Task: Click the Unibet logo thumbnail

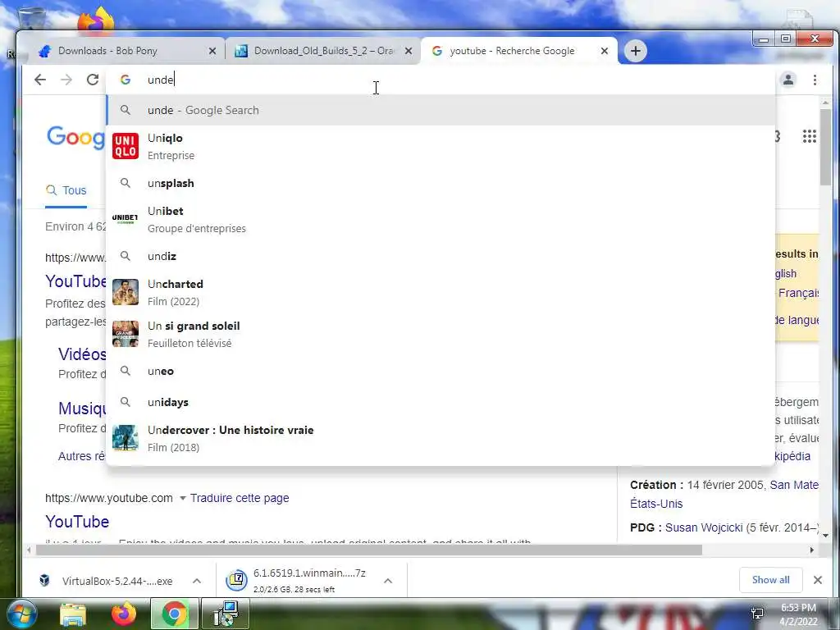Action: tap(126, 219)
